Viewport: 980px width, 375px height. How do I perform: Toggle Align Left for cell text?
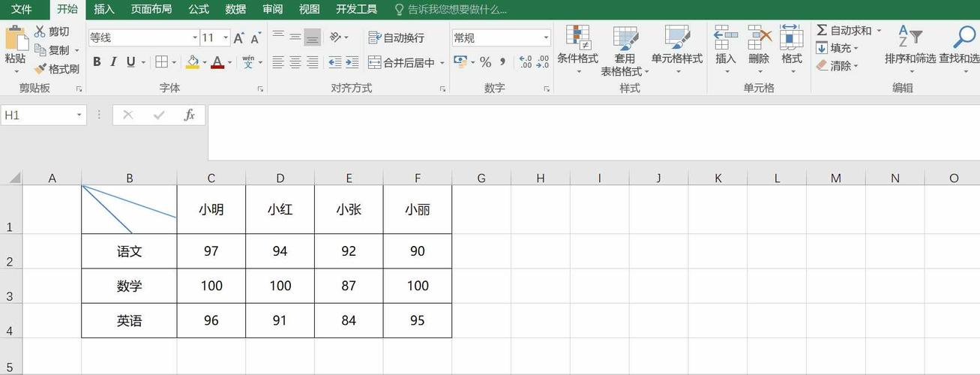pyautogui.click(x=278, y=62)
